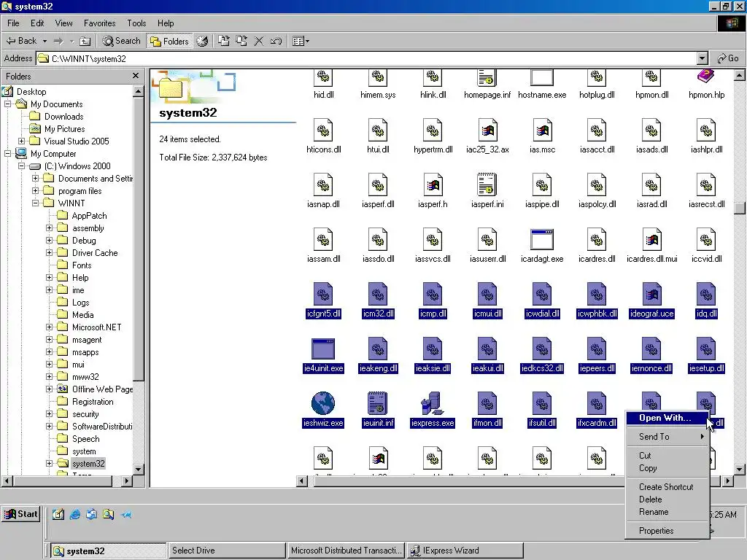Choose Create Shortcut in context menu
The width and height of the screenshot is (747, 560).
[x=667, y=486]
